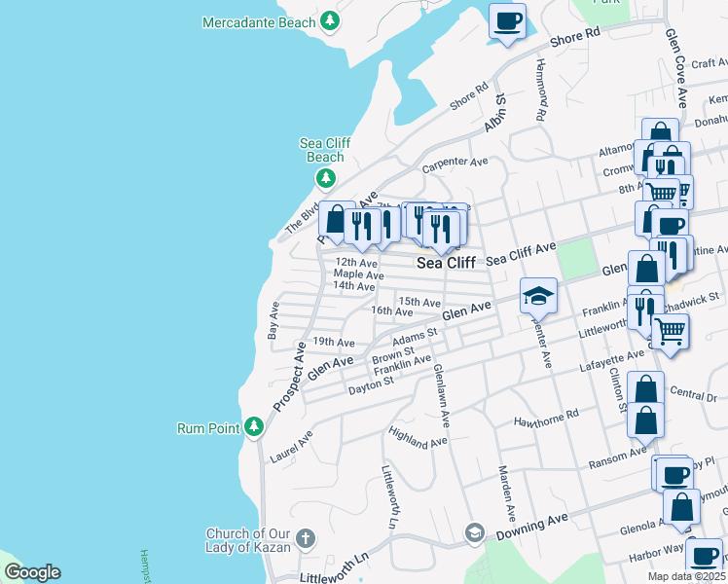Image resolution: width=728 pixels, height=584 pixels.
Task: Click the Google logo
Action: click(x=31, y=572)
